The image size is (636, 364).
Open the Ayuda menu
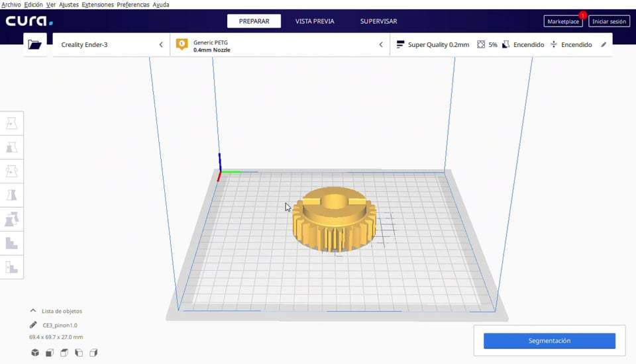[160, 5]
